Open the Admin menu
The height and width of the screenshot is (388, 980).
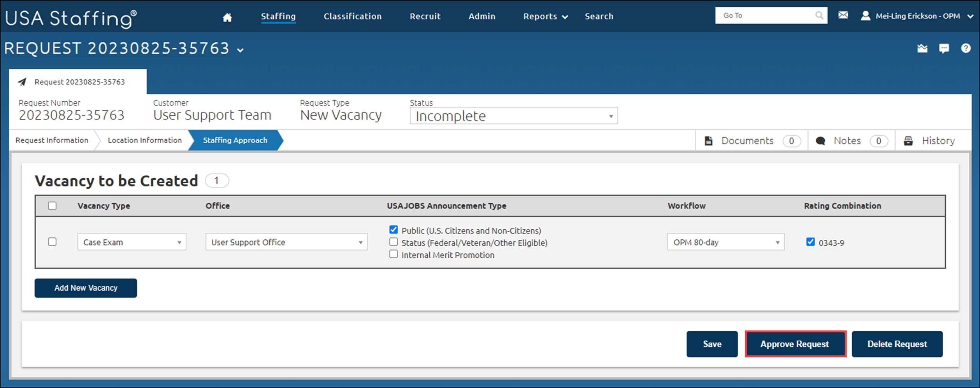[482, 16]
